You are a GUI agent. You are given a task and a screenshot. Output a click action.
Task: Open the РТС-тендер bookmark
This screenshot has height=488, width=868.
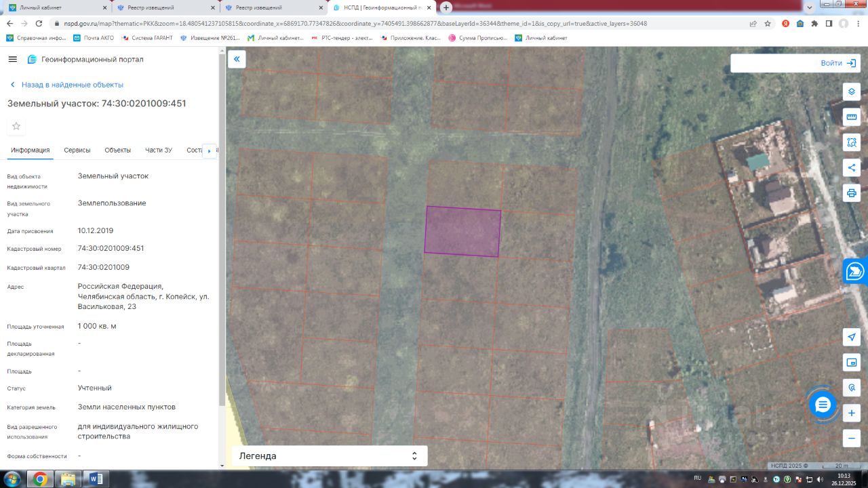(x=342, y=38)
